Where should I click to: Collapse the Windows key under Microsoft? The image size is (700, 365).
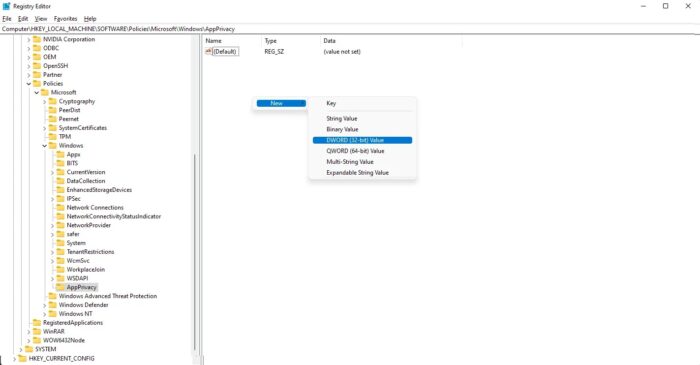pyautogui.click(x=45, y=145)
